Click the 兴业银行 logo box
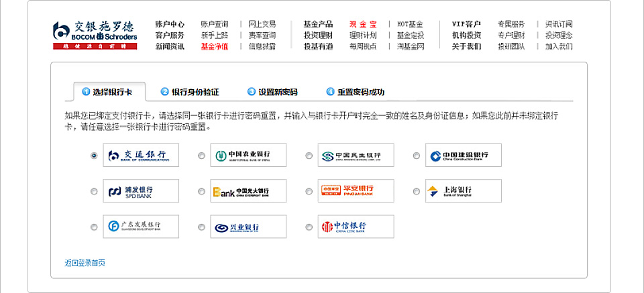 [248, 227]
